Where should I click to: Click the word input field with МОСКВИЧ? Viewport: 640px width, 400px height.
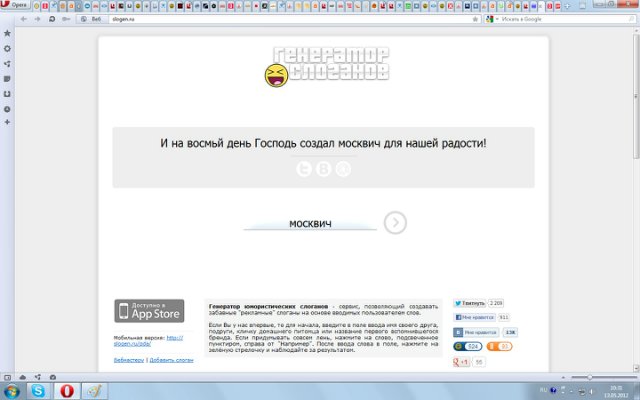click(310, 223)
